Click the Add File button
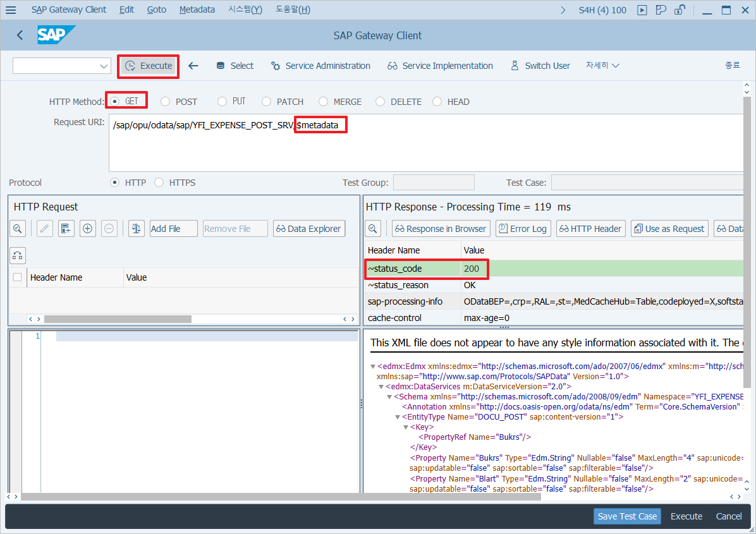The image size is (756, 534). (174, 228)
